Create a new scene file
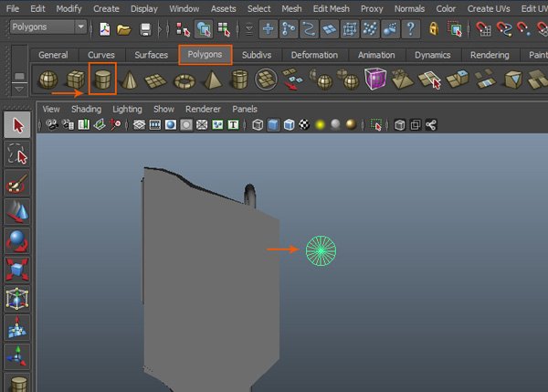Screen dimensions: 548x392 point(104,29)
